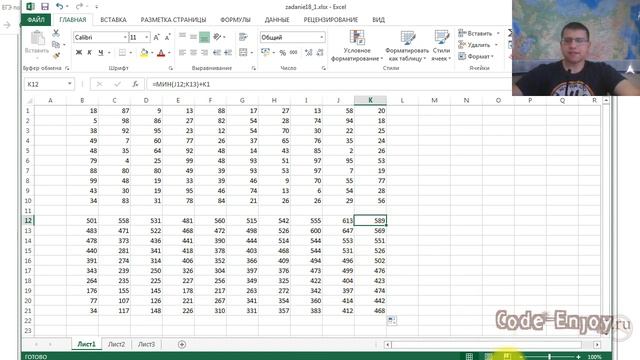Switch to the ФОРМУЛЫ ribbon tab
The image size is (640, 360).
coord(235,20)
